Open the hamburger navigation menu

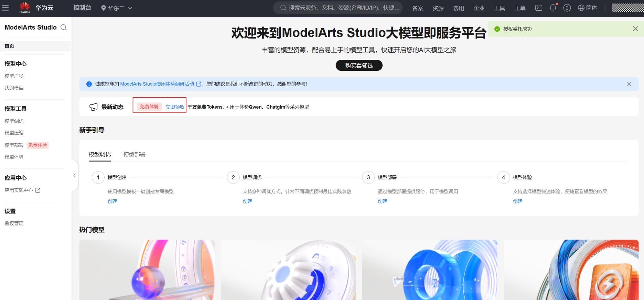coord(6,8)
